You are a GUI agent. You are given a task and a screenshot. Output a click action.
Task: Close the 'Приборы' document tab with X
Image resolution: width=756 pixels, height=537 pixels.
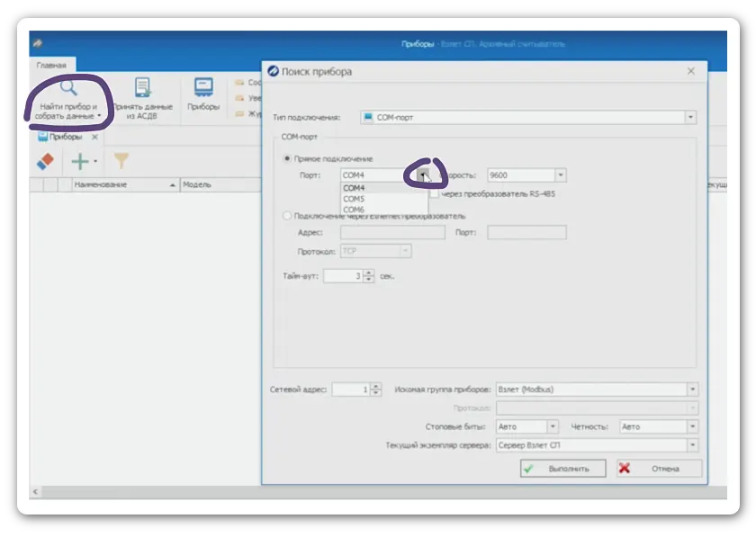[95, 138]
